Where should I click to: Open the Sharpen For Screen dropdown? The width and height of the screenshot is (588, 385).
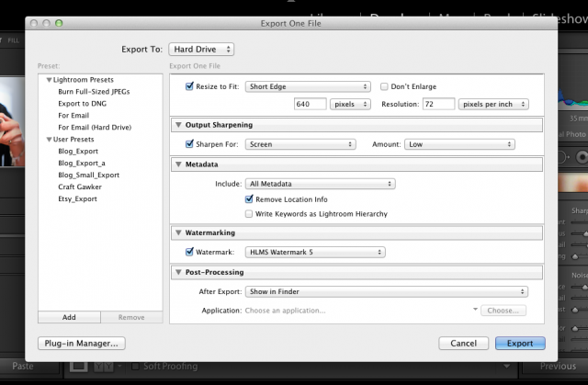tap(300, 144)
